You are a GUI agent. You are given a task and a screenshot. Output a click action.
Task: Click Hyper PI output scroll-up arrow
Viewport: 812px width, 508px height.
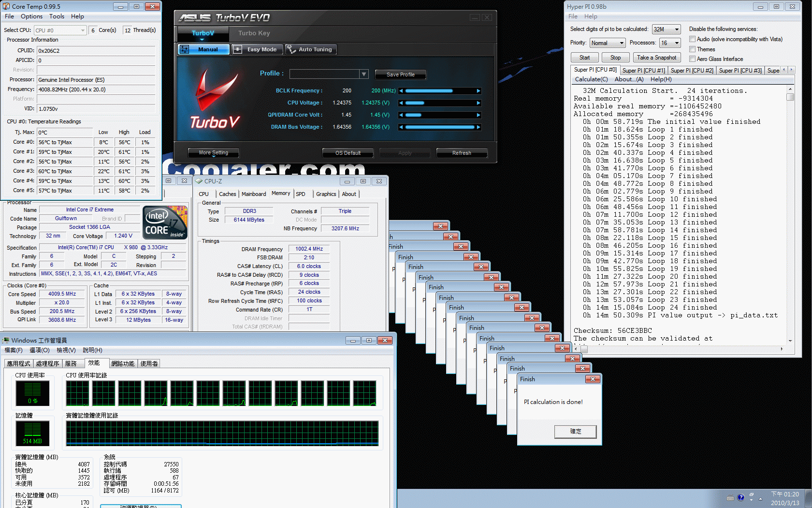(x=790, y=90)
